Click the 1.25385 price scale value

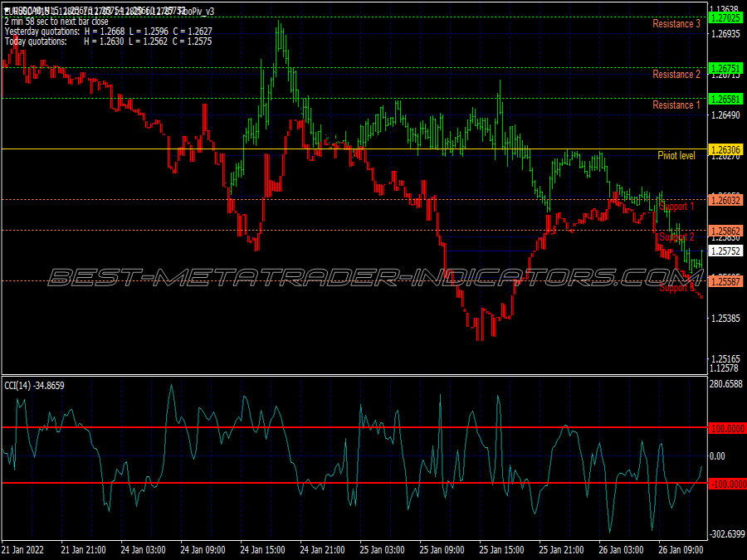click(x=725, y=318)
